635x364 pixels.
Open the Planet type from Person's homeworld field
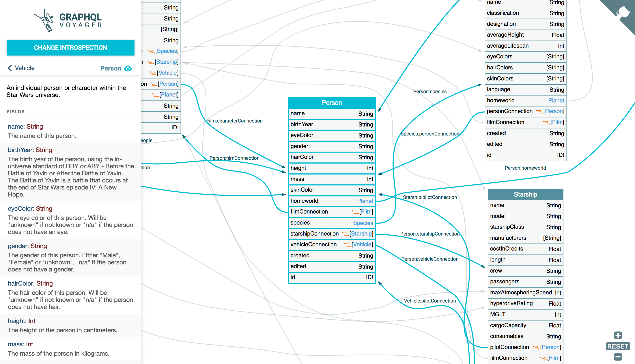pos(365,201)
